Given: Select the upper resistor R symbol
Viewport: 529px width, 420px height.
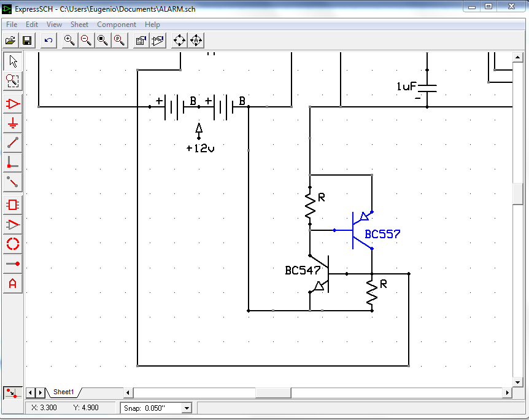Looking at the screenshot, I should [x=310, y=205].
